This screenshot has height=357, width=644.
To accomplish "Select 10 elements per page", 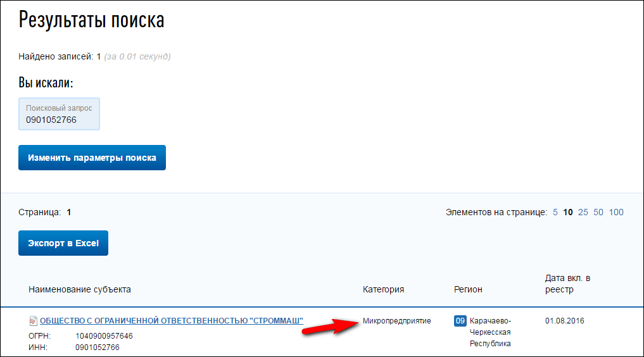I will point(568,213).
